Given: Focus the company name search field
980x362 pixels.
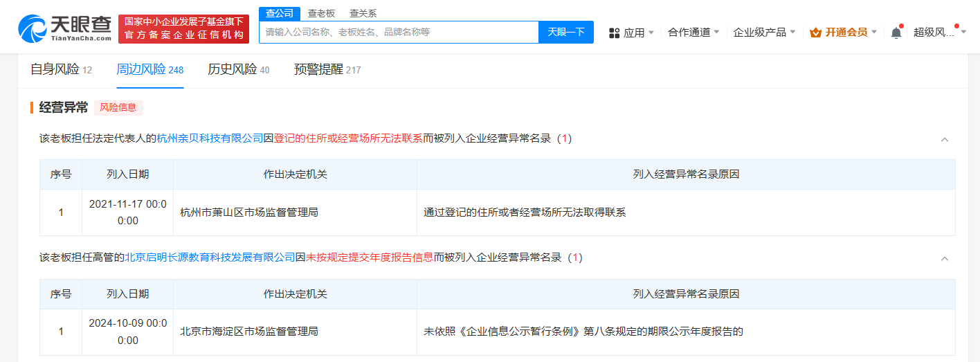Looking at the screenshot, I should tap(399, 32).
